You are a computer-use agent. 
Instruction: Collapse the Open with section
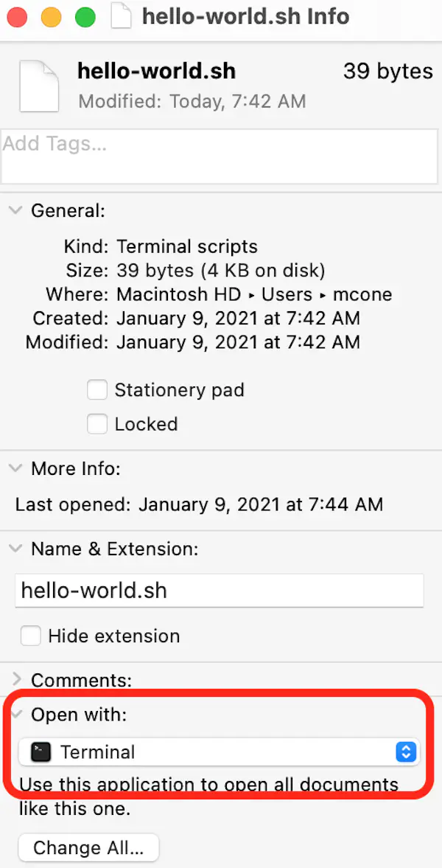[x=15, y=715]
